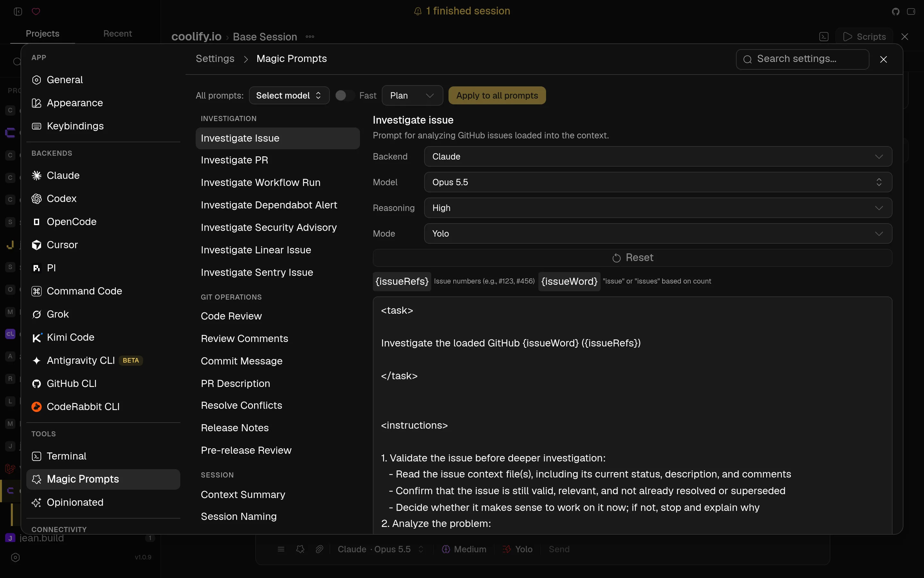This screenshot has height=578, width=924.
Task: Open GitHub CLI settings
Action: 103,383
